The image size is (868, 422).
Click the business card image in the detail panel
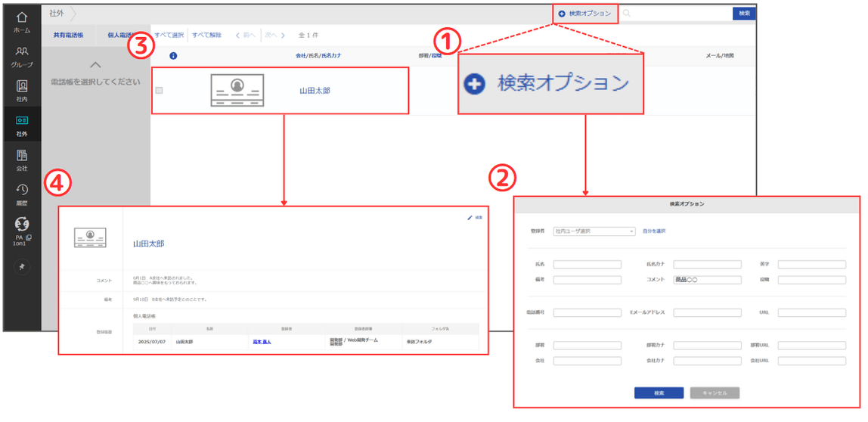point(90,237)
